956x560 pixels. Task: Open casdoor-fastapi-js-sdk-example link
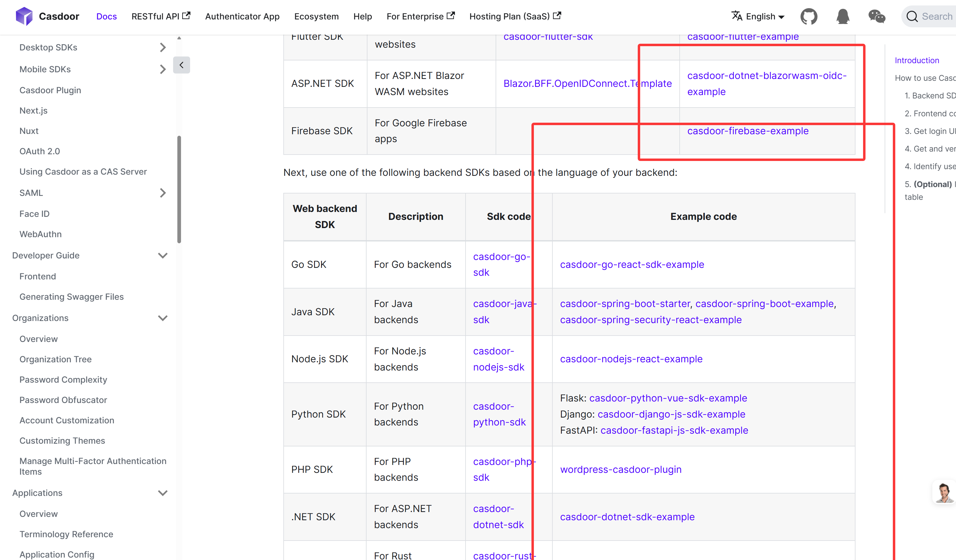click(x=674, y=430)
